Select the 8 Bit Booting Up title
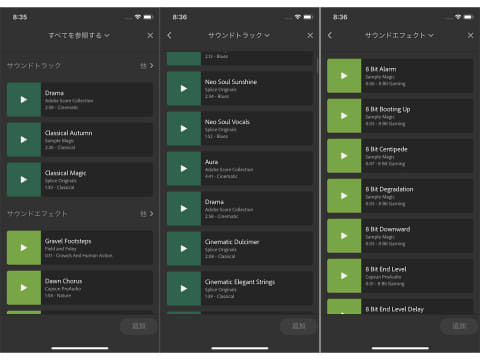This screenshot has width=480, height=360. pyautogui.click(x=388, y=109)
